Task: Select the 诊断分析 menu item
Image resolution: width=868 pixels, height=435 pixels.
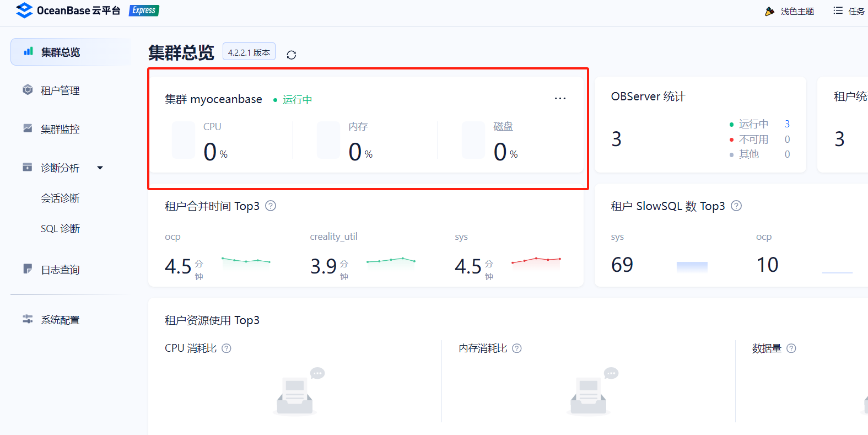Action: click(60, 168)
